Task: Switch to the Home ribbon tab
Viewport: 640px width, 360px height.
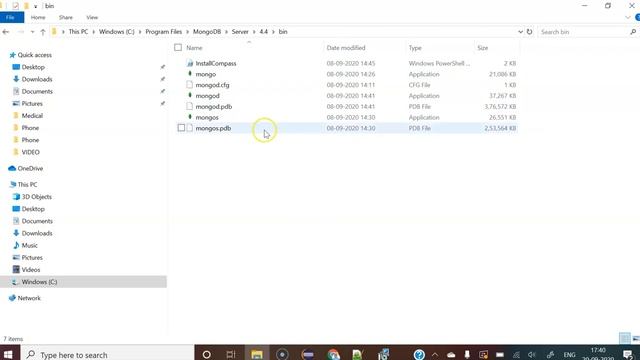Action: coord(38,18)
